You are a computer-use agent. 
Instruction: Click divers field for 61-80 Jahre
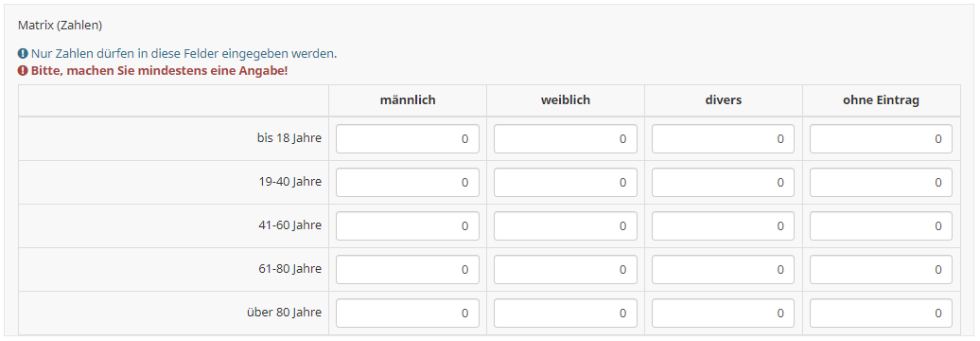pyautogui.click(x=723, y=269)
